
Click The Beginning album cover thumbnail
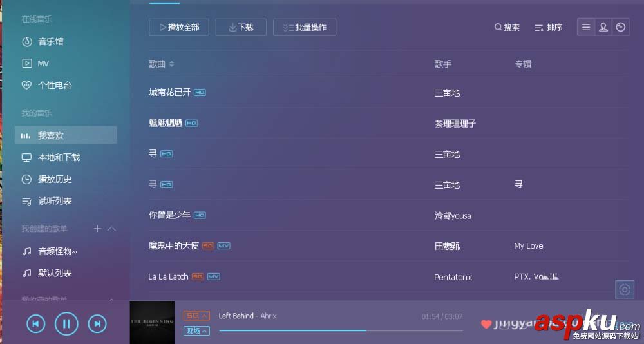tap(153, 323)
